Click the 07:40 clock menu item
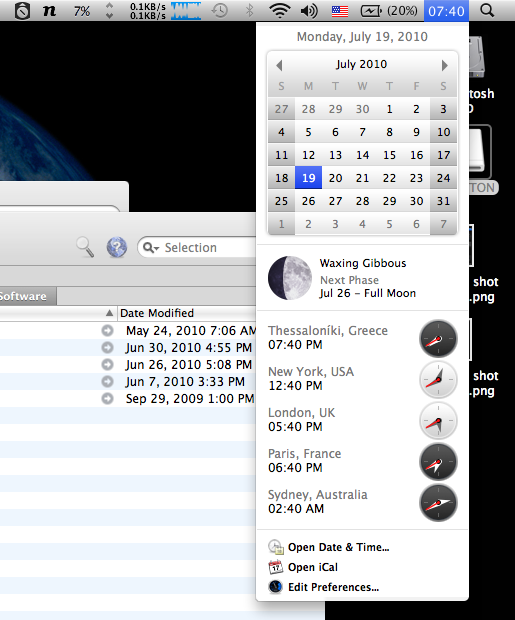This screenshot has height=620, width=515. (446, 11)
